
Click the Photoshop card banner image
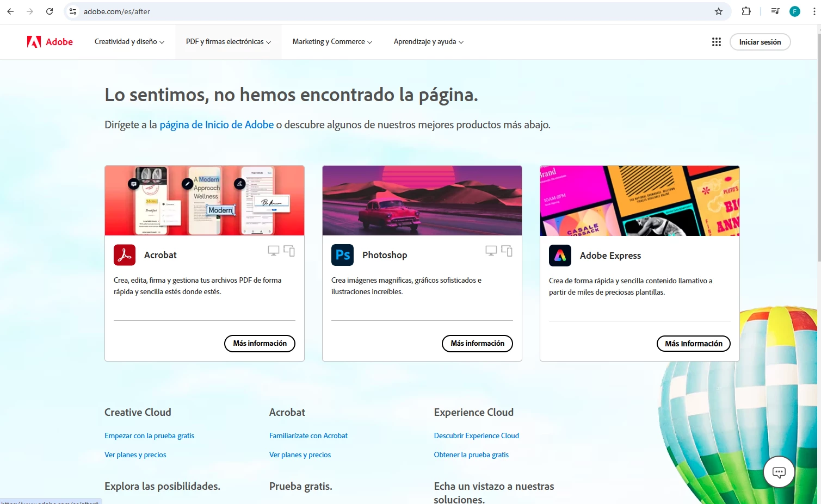pyautogui.click(x=422, y=201)
